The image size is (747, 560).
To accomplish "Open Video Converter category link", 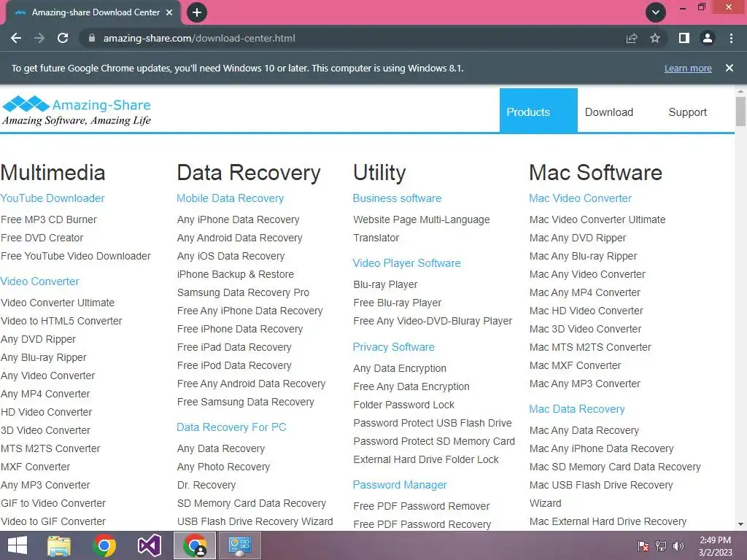I will coord(39,281).
